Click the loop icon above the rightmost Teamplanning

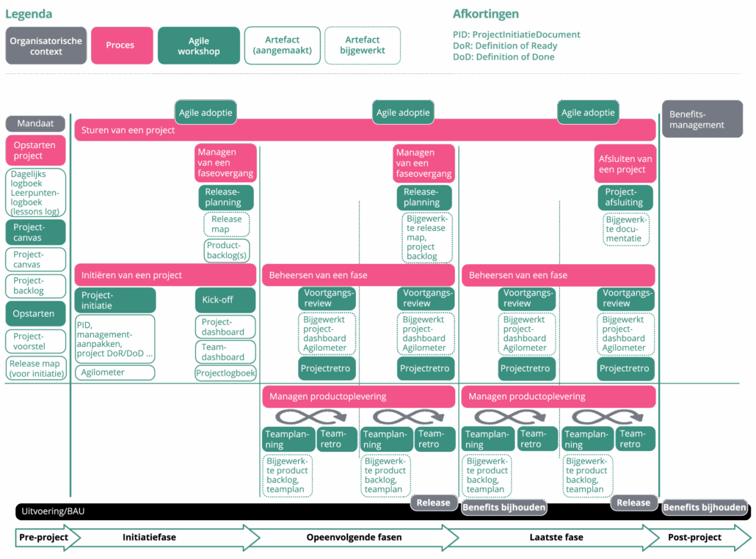click(587, 417)
